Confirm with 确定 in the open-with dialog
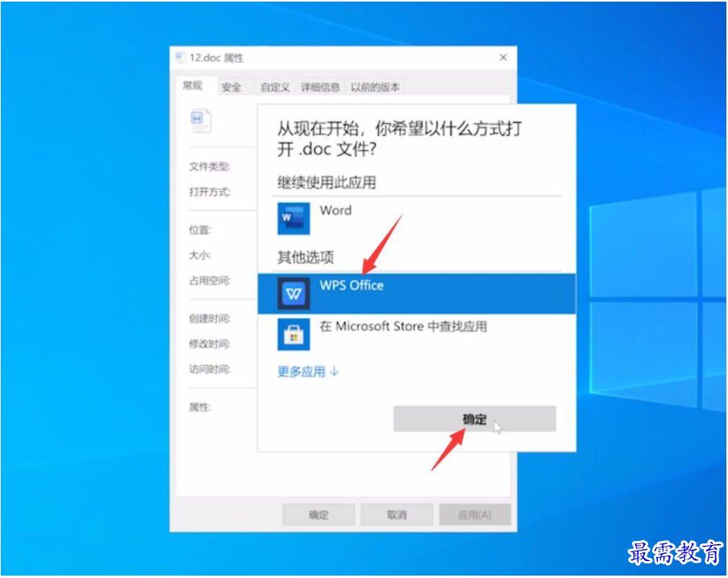The height and width of the screenshot is (578, 728). 475,418
